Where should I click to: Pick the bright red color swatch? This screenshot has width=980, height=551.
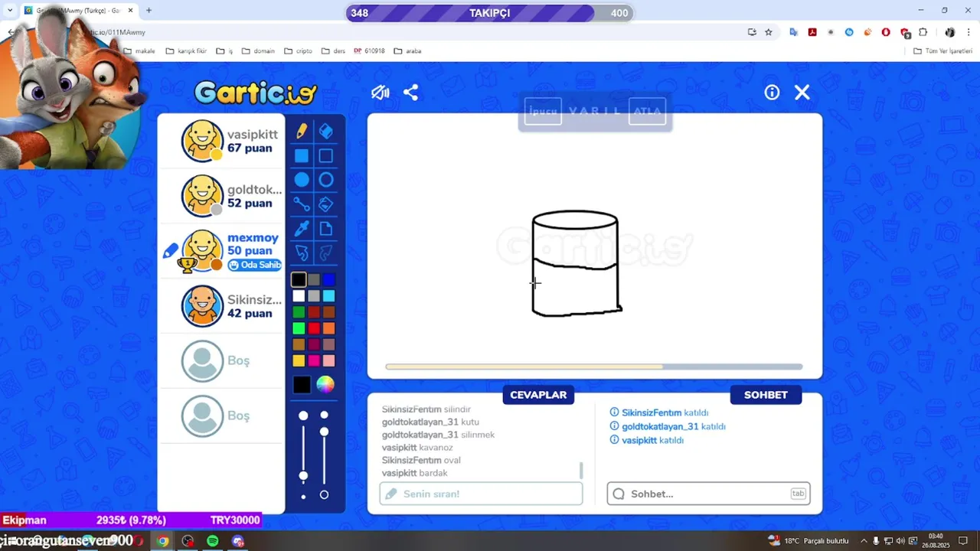point(314,328)
